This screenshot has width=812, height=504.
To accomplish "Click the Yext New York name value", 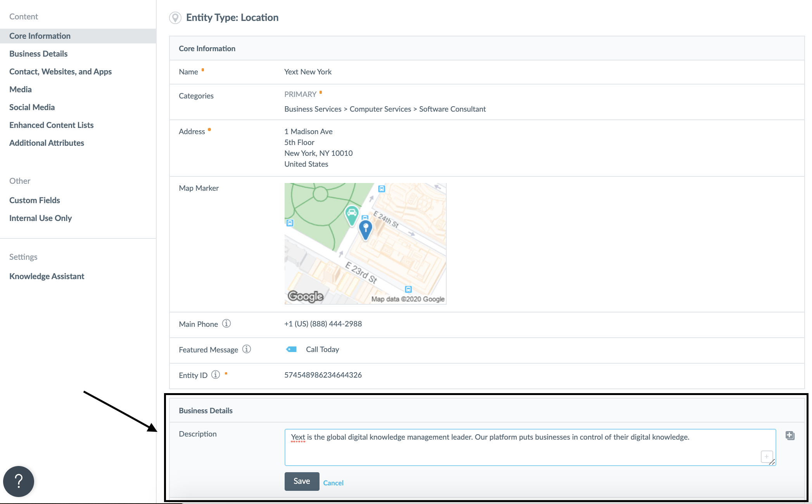I will (308, 72).
